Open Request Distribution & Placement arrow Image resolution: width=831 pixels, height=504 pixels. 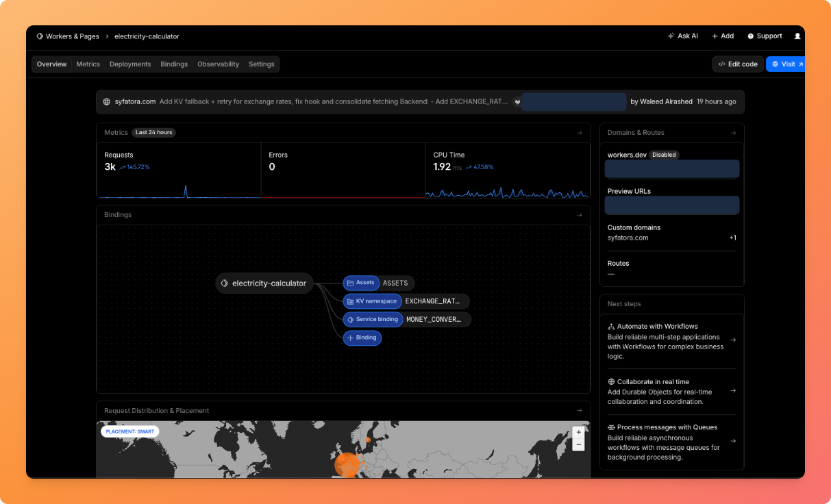(580, 411)
